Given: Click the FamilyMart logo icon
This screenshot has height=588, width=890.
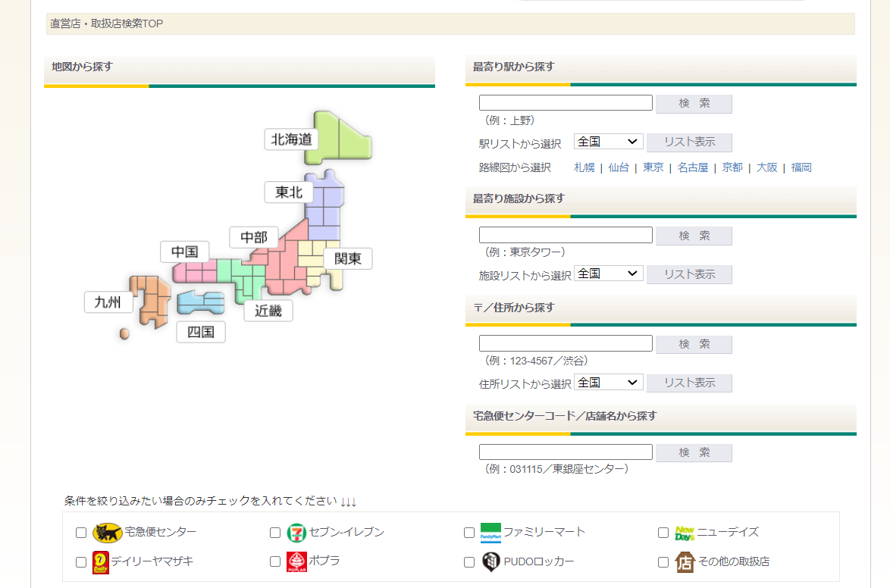Looking at the screenshot, I should click(490, 533).
